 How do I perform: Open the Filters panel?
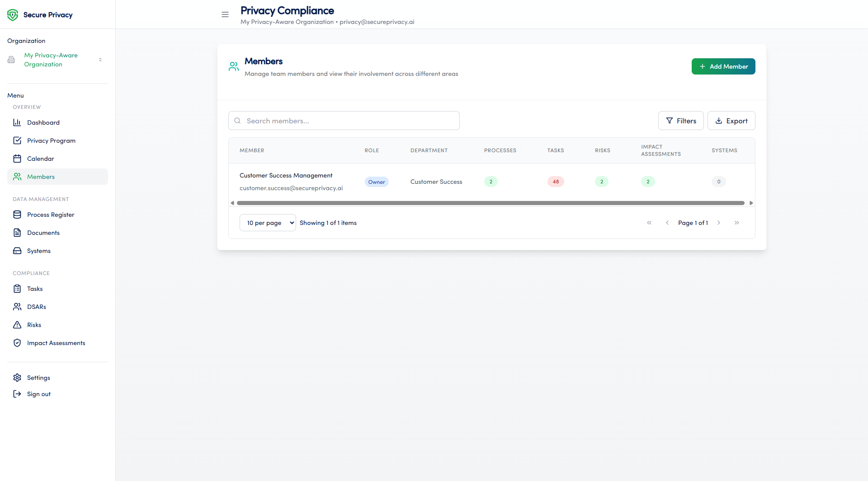pyautogui.click(x=681, y=121)
